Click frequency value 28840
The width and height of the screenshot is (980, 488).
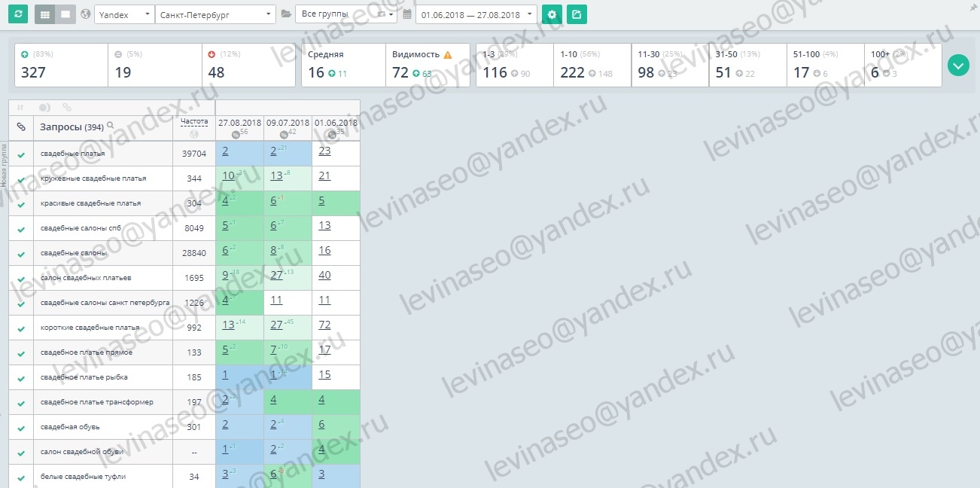pyautogui.click(x=193, y=253)
